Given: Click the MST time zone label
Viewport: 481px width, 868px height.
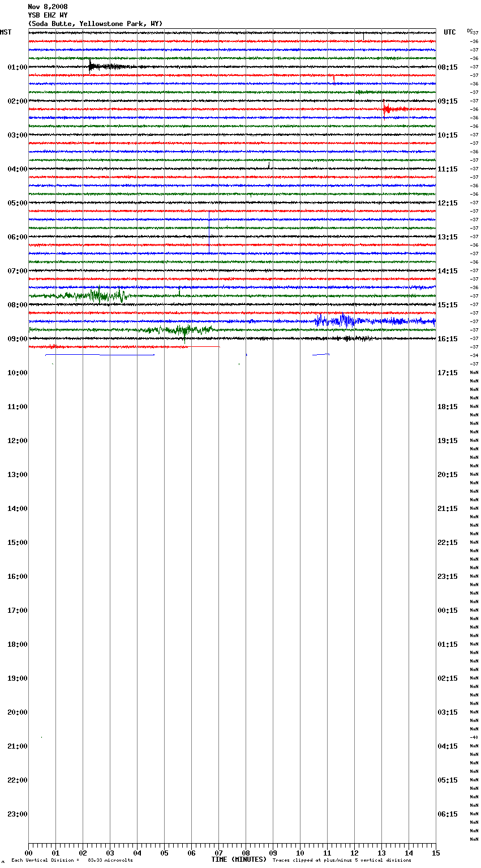Looking at the screenshot, I should [6, 32].
